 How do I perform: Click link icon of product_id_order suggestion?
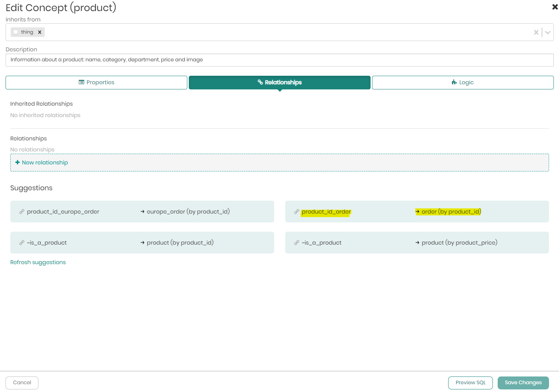(x=297, y=212)
